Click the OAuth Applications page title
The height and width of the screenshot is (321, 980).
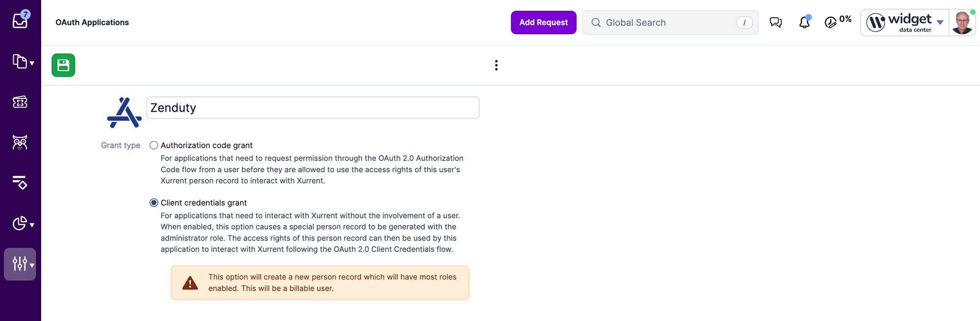[92, 23]
